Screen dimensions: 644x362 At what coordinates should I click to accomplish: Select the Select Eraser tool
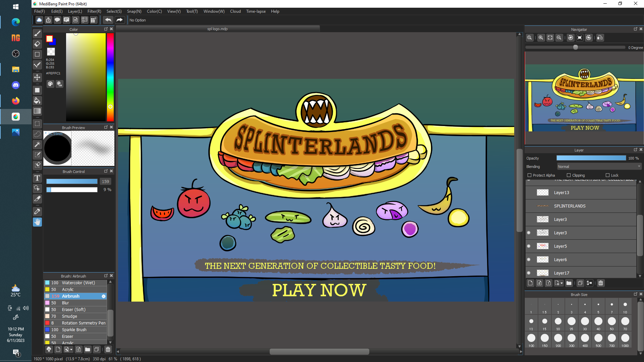(x=37, y=165)
